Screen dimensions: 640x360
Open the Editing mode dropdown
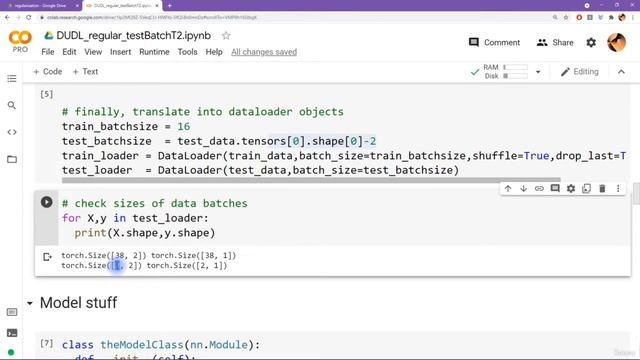click(580, 72)
